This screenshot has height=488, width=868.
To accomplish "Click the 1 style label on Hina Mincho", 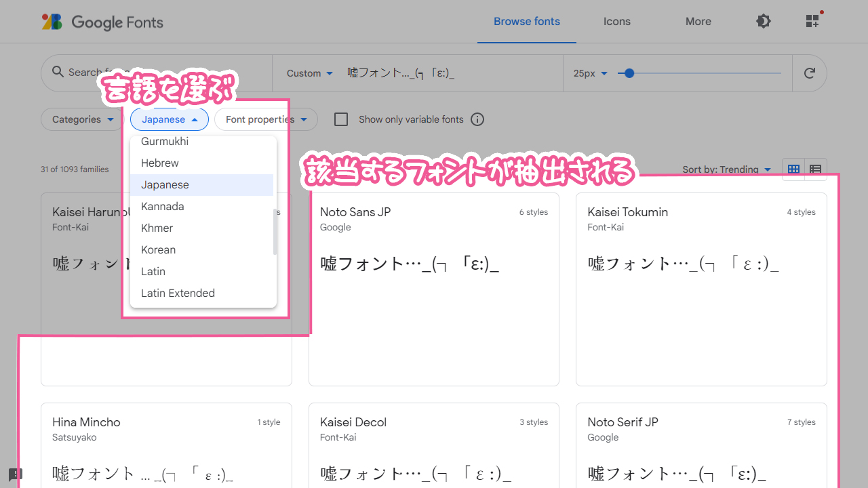I will point(269,422).
